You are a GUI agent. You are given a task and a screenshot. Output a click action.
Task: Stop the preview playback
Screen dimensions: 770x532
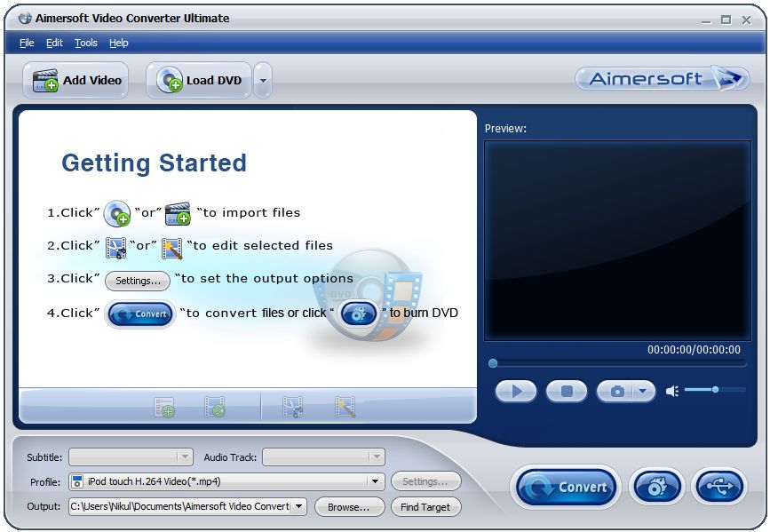(x=567, y=391)
